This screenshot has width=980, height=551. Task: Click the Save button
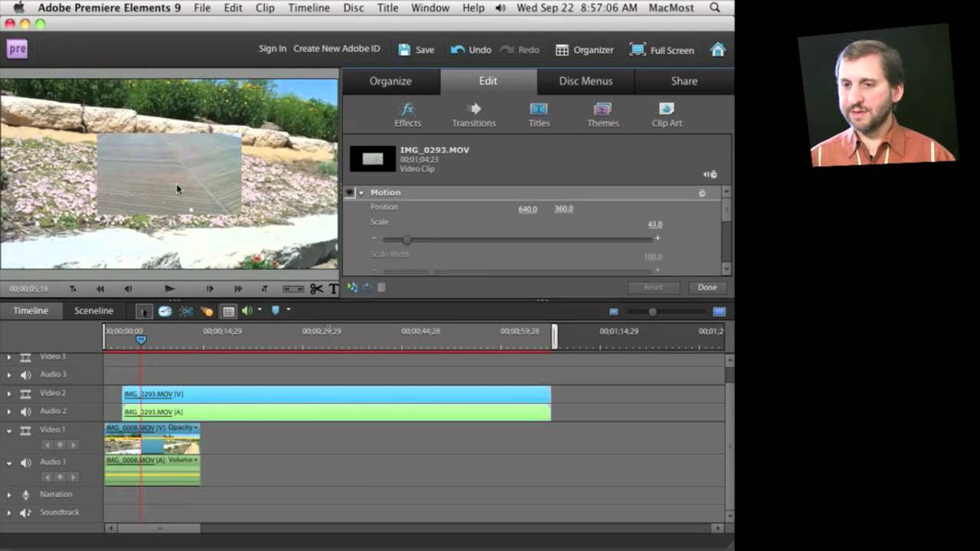(x=416, y=50)
